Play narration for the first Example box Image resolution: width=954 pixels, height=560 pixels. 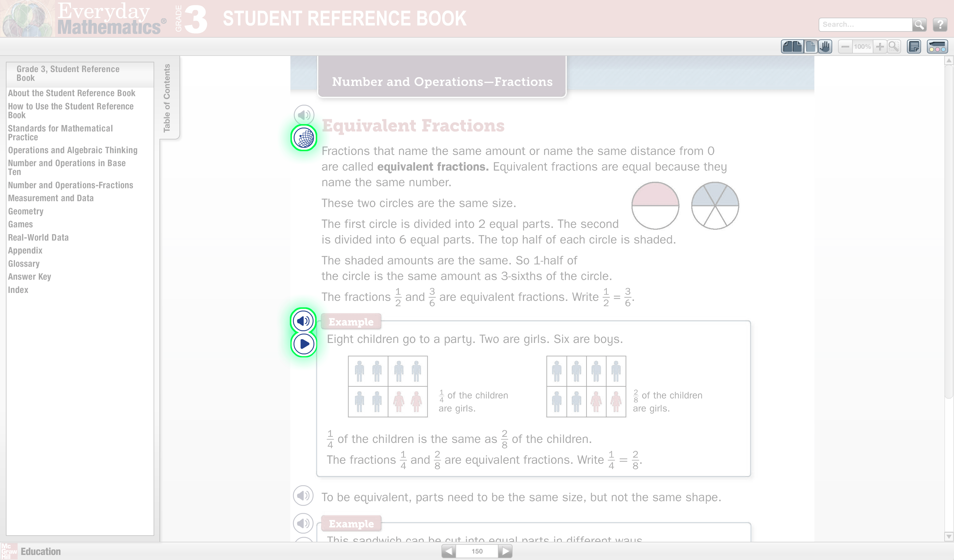303,321
